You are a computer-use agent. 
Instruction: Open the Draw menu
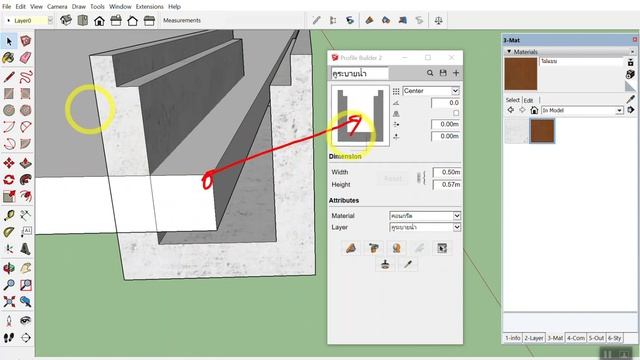tap(79, 7)
